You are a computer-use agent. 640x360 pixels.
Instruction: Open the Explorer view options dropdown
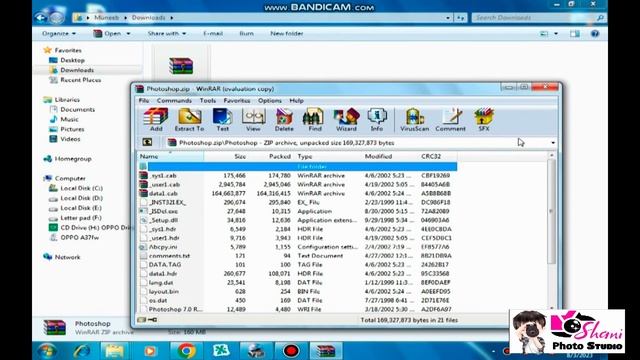click(x=556, y=33)
